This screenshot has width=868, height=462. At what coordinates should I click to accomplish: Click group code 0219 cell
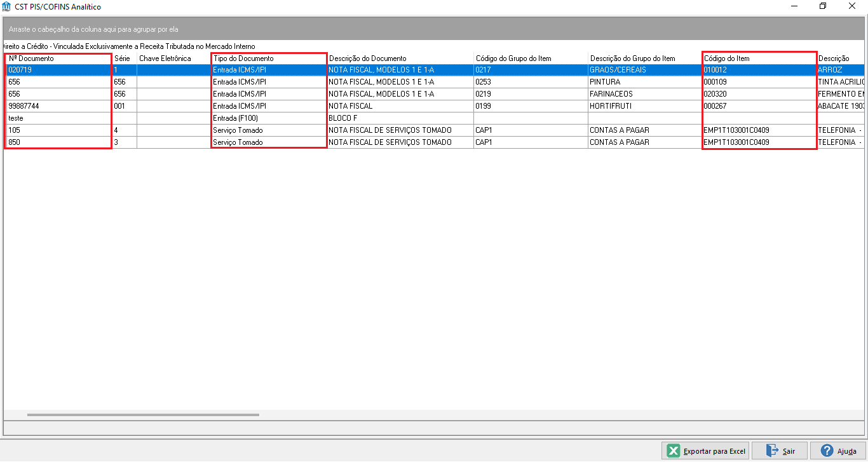(531, 94)
